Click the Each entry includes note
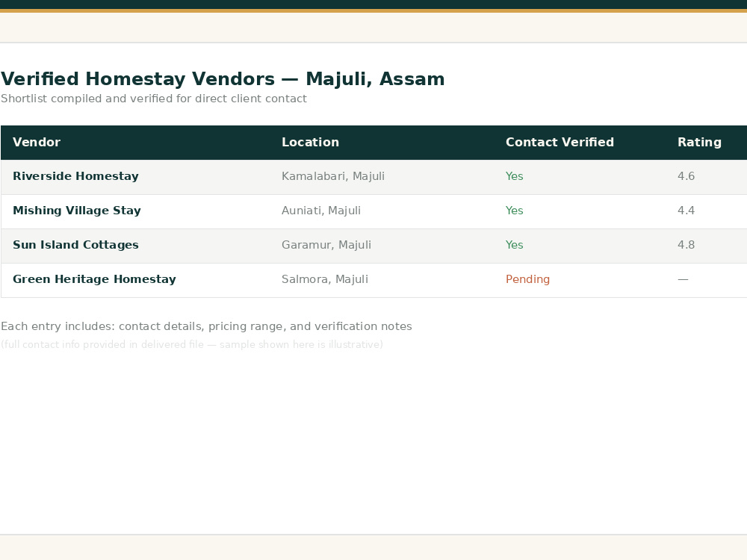This screenshot has width=747, height=560. tap(206, 327)
